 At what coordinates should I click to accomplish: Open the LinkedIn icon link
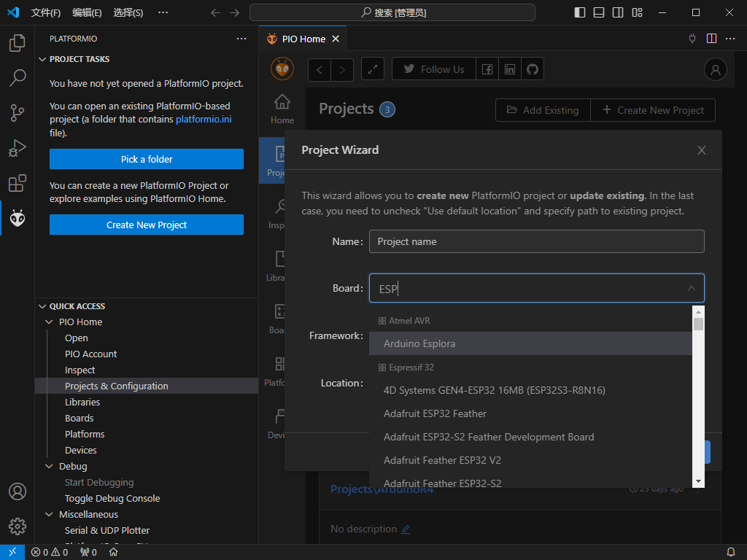coord(510,69)
